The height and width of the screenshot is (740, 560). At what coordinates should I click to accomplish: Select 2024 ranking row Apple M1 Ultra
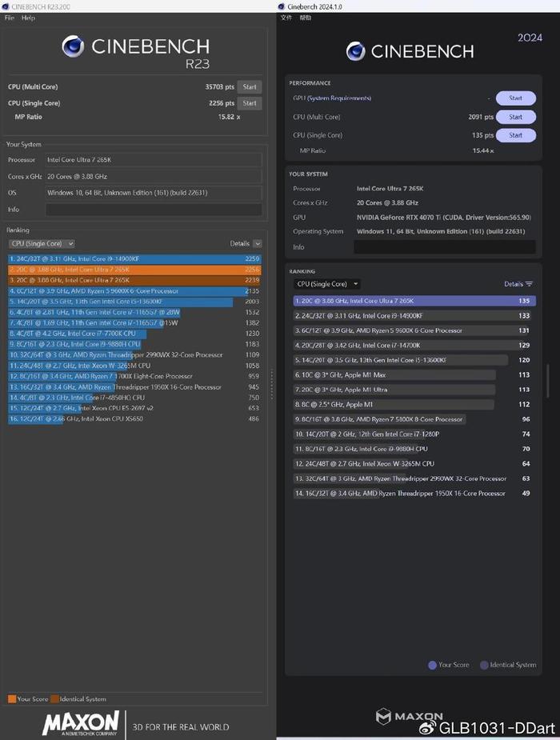click(414, 390)
